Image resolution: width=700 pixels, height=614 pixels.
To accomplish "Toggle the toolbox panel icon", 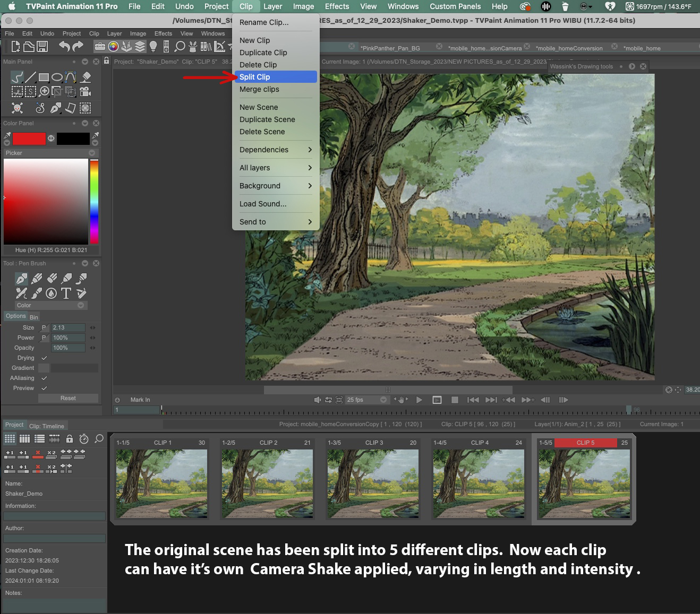I will click(x=99, y=47).
